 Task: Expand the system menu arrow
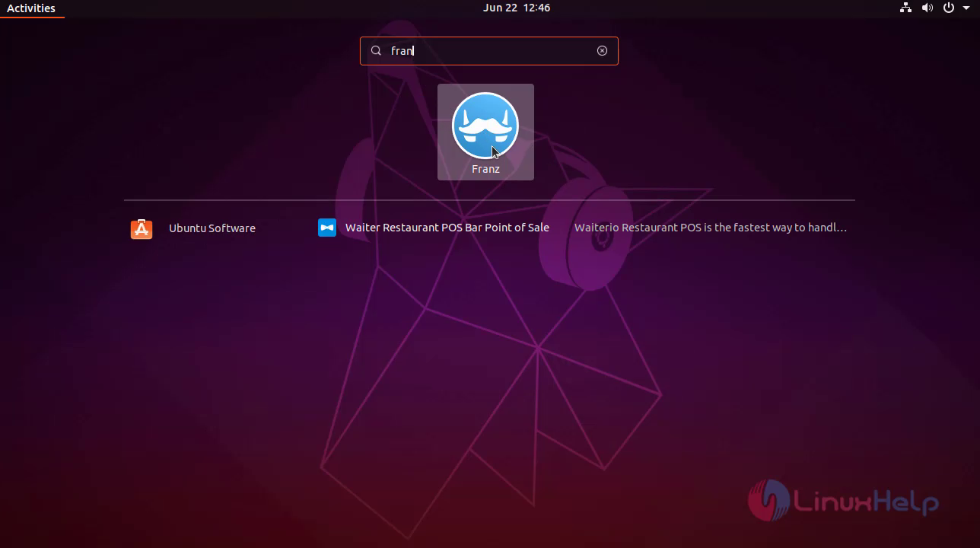click(x=966, y=8)
